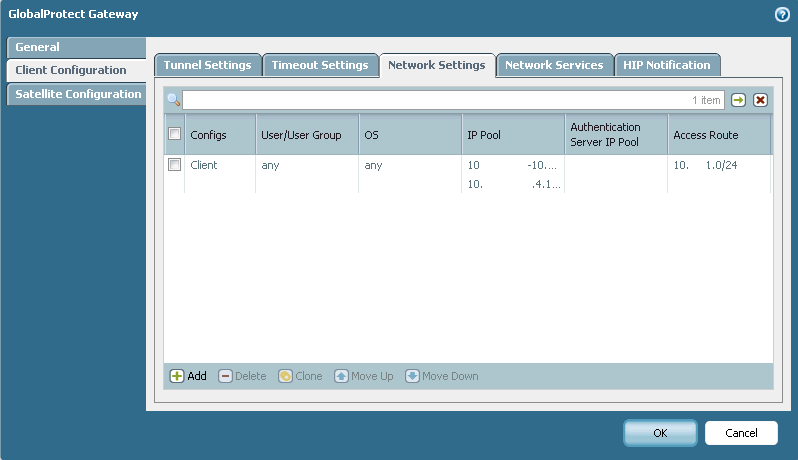Image resolution: width=798 pixels, height=460 pixels.
Task: Select General in the left sidebar
Action: click(75, 47)
